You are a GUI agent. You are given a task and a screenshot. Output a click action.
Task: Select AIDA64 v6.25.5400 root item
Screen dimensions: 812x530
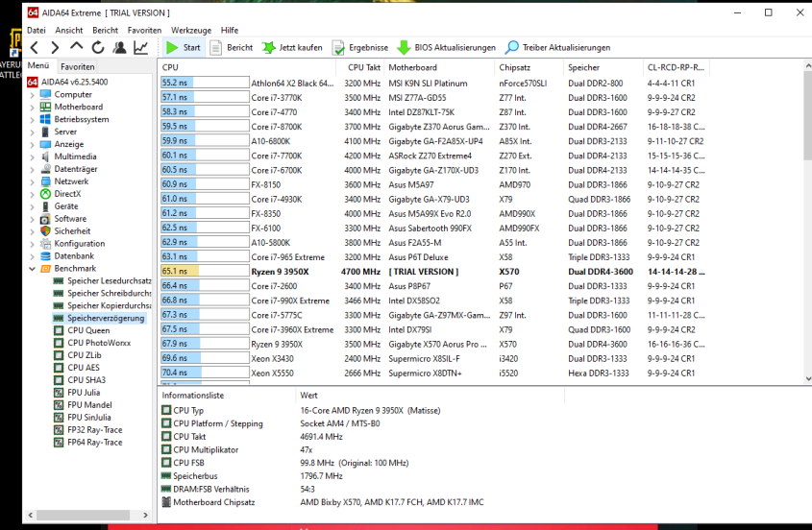[68, 82]
